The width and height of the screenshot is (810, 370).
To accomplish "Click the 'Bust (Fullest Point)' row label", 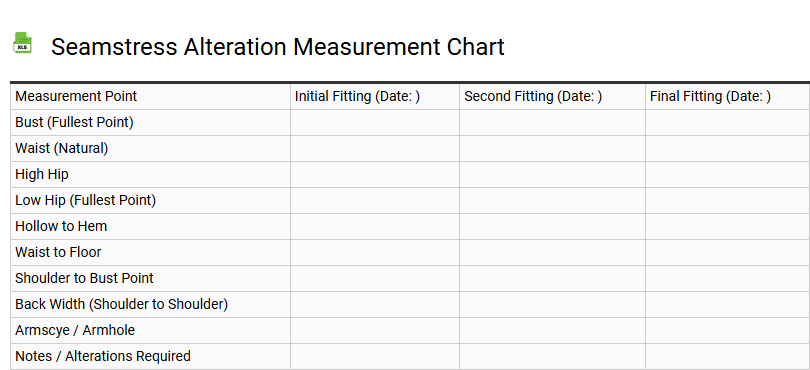I will [74, 122].
